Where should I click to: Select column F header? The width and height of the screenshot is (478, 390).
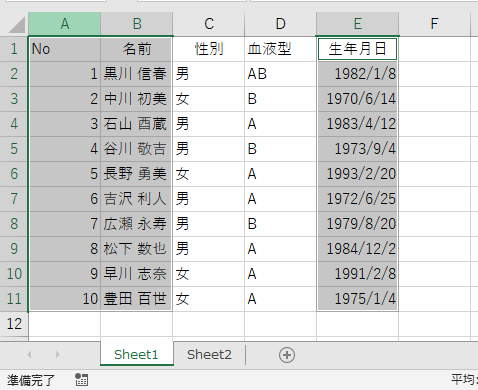(434, 24)
